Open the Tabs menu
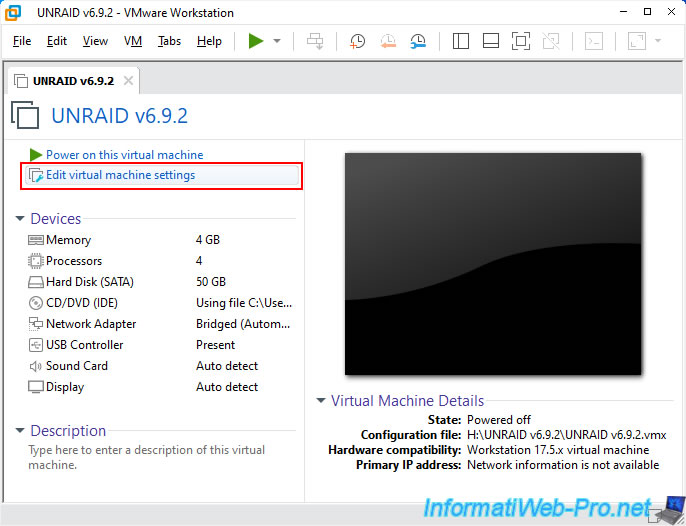 coord(169,41)
